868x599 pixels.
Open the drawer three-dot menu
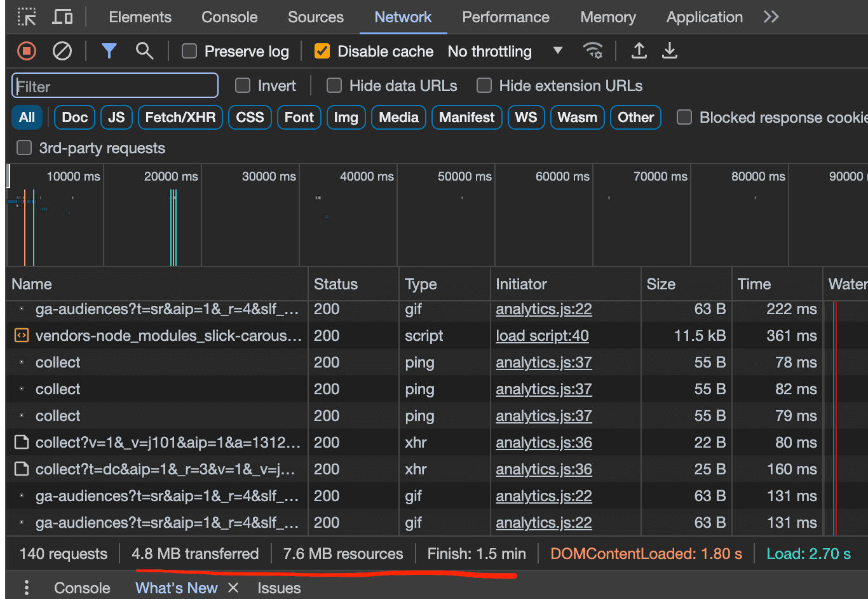[x=27, y=588]
